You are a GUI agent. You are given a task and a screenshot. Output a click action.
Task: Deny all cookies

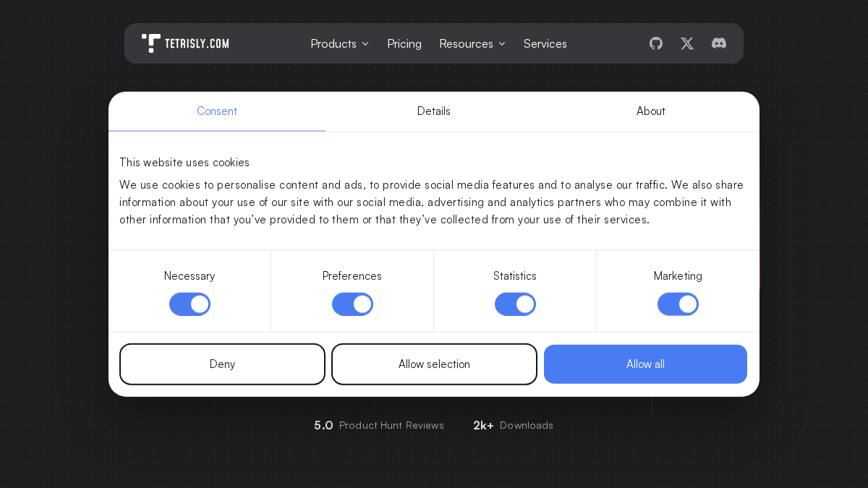pos(222,364)
